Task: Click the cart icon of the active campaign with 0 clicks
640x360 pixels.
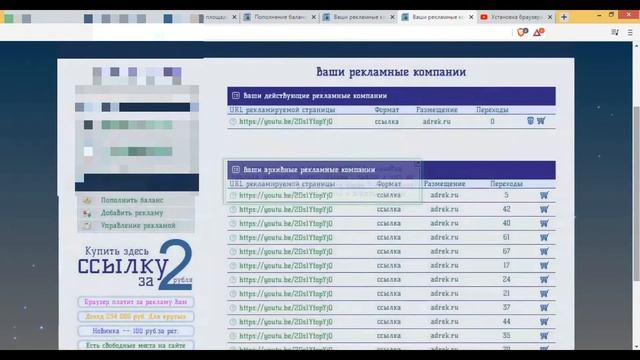Action: (x=541, y=121)
